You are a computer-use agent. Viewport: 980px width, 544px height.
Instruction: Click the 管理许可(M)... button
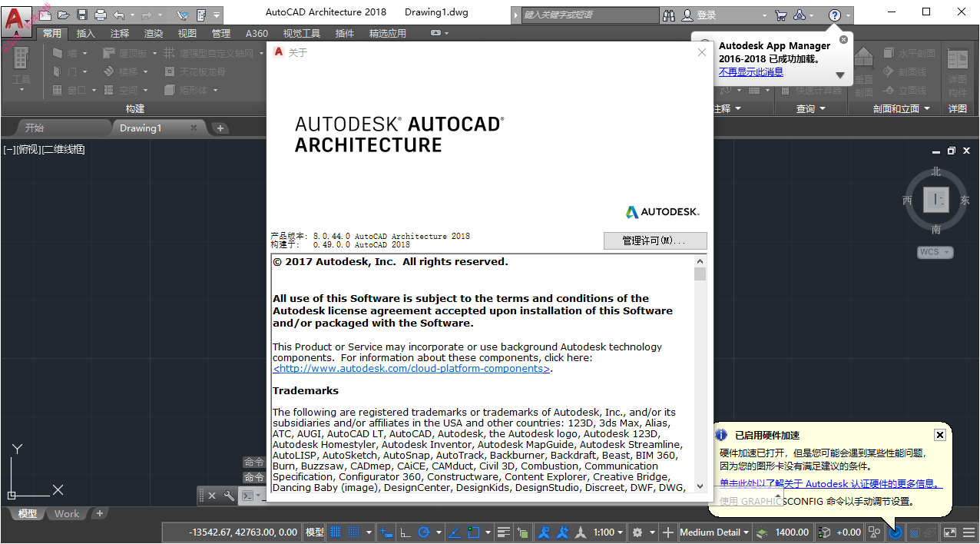(655, 240)
